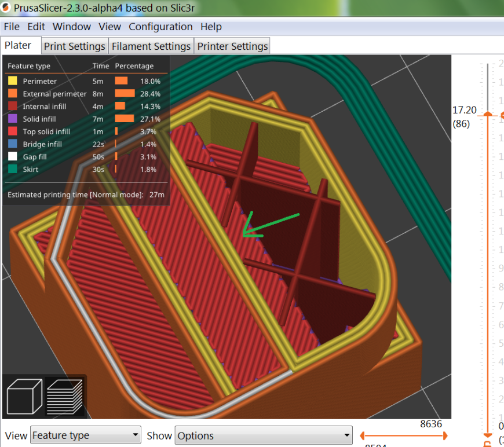Click the 'Internal infill' legend label
Screen dimensions: 504x447
tap(45, 107)
